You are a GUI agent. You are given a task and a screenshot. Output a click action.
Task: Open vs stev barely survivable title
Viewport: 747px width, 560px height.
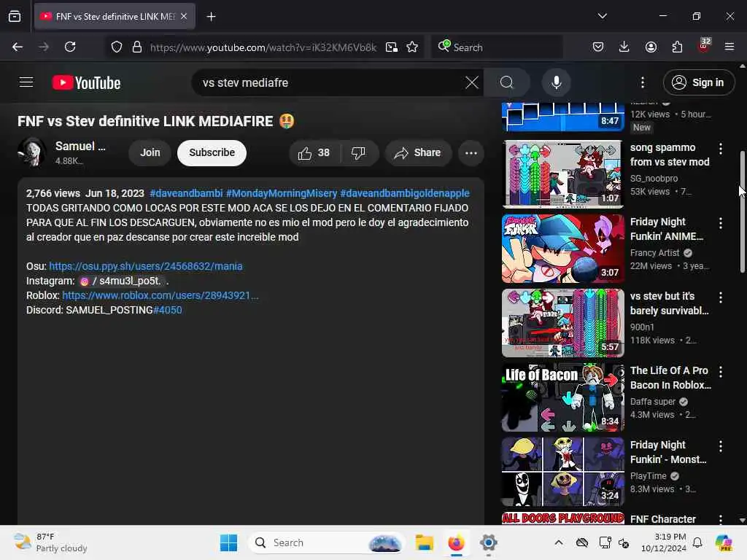670,303
